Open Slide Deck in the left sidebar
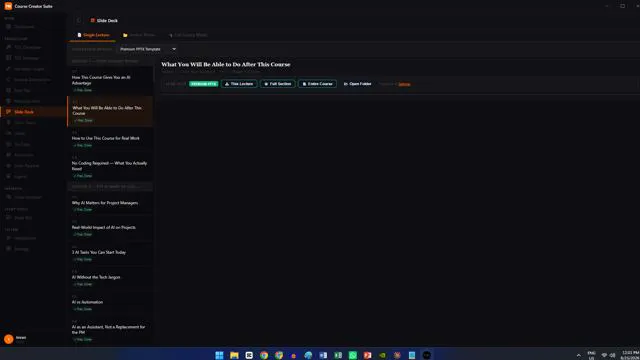640x360 pixels. click(x=33, y=112)
